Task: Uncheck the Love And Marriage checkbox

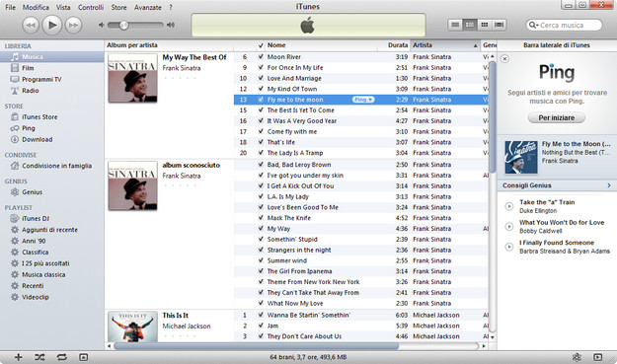Action: point(261,78)
